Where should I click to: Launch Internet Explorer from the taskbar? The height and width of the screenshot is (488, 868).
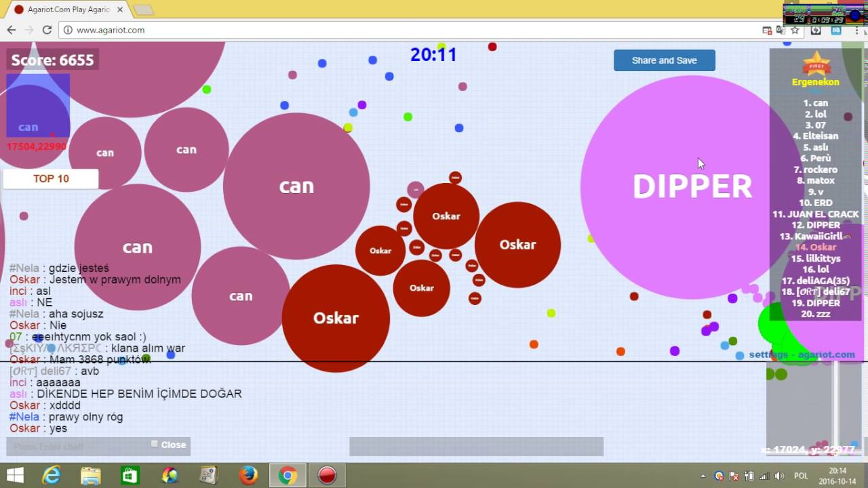click(52, 475)
